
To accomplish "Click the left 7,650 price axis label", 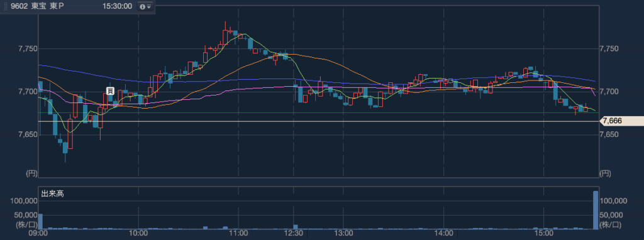I will (28, 134).
